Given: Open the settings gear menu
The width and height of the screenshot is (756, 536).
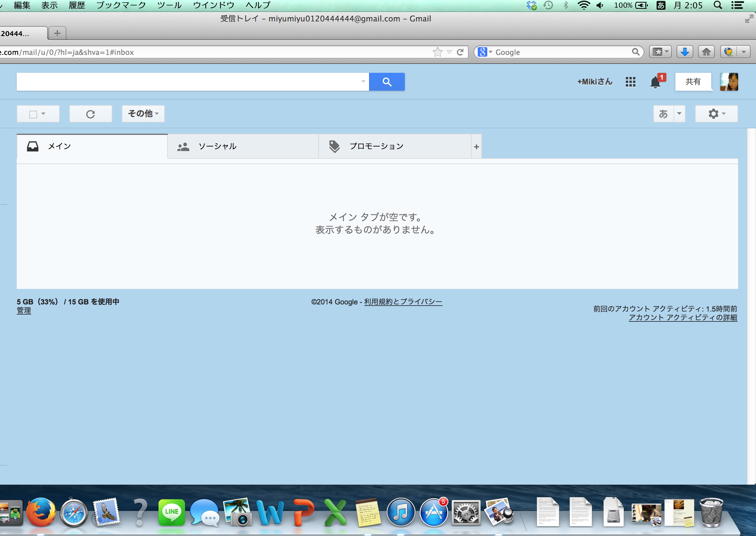Looking at the screenshot, I should click(716, 114).
